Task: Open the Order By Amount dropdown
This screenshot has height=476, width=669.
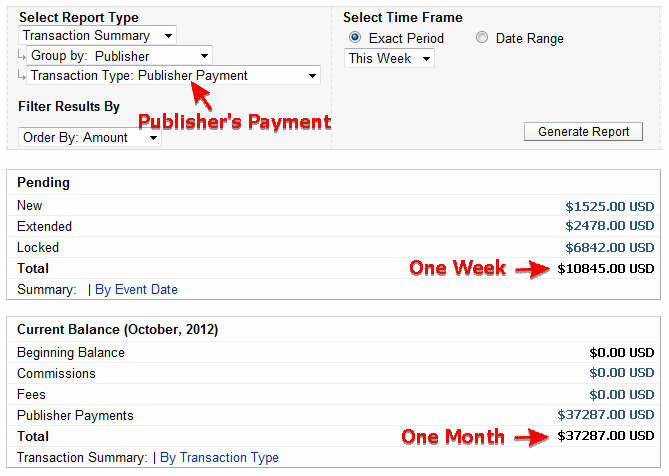Action: point(90,137)
